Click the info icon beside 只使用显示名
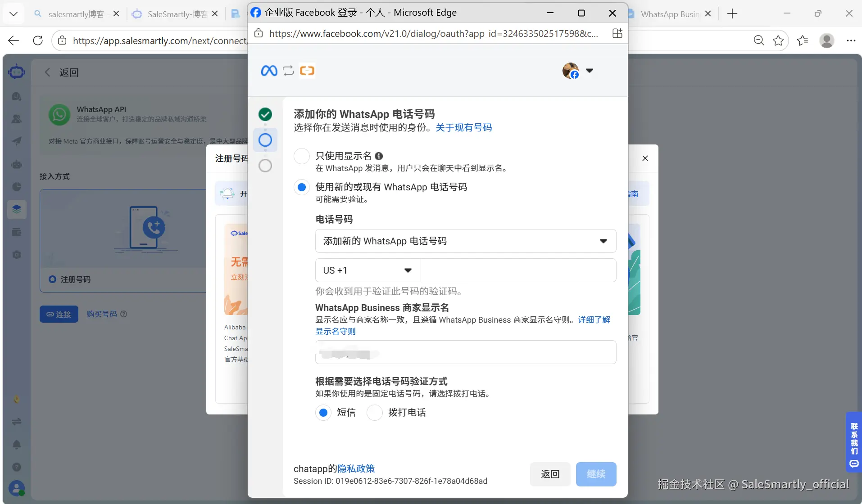The image size is (862, 504). pyautogui.click(x=379, y=156)
